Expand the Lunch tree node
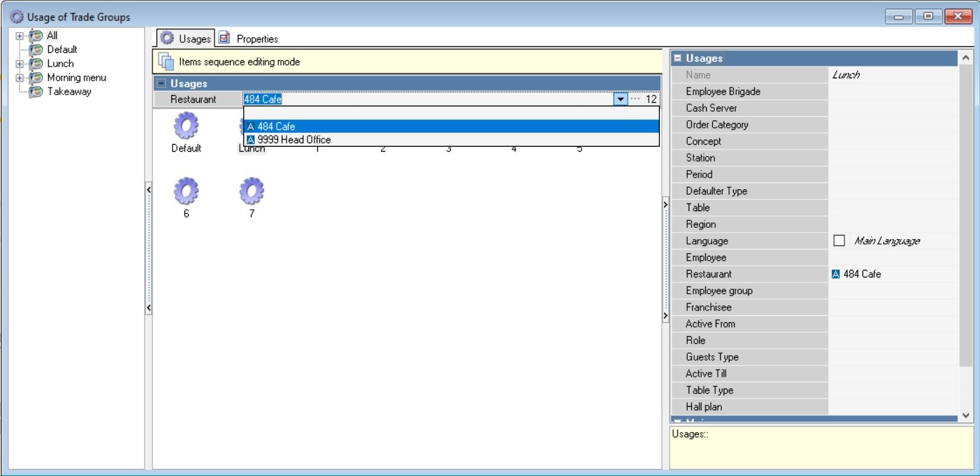 20,64
